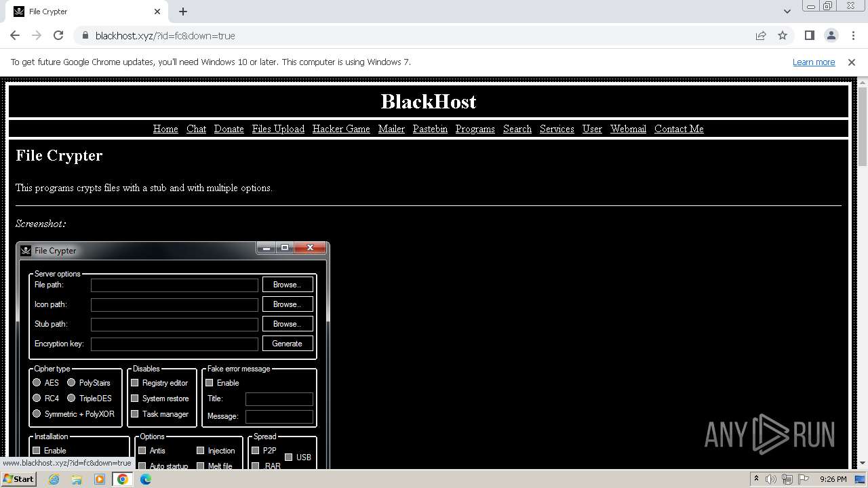Click the page scrollbar down arrow
The image size is (868, 488).
[x=863, y=463]
